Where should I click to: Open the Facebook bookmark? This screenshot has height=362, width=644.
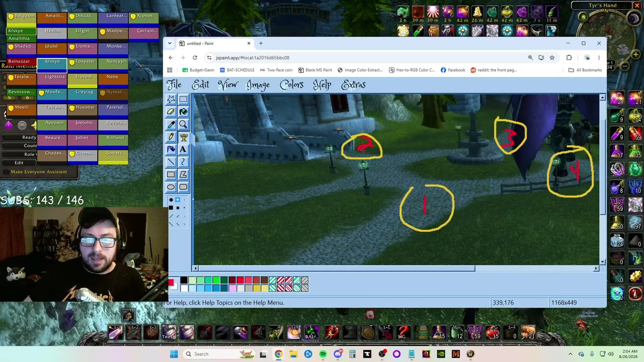[x=452, y=70]
